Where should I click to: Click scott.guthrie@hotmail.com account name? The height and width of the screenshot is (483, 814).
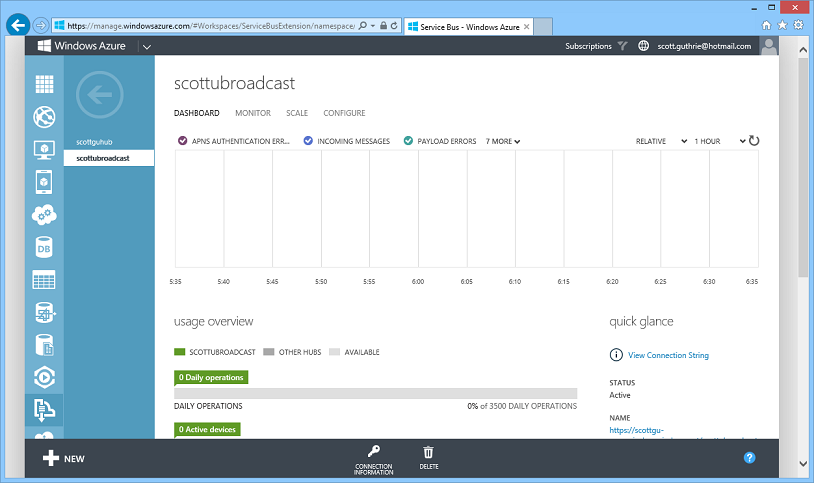(704, 46)
